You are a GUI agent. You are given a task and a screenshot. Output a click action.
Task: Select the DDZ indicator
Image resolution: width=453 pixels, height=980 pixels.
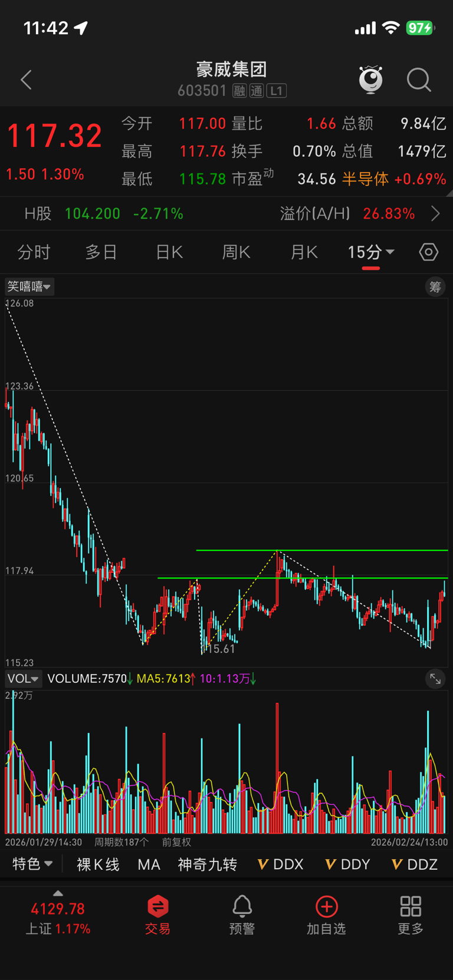point(415,864)
